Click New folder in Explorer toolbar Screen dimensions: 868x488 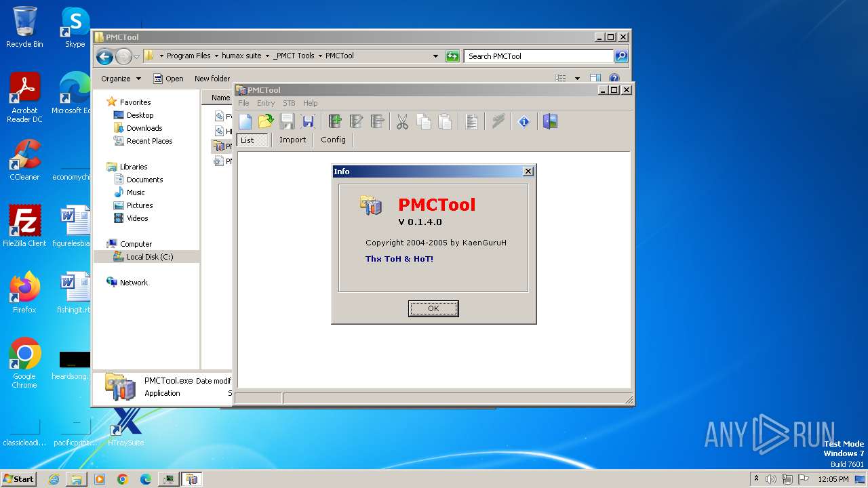pos(212,79)
